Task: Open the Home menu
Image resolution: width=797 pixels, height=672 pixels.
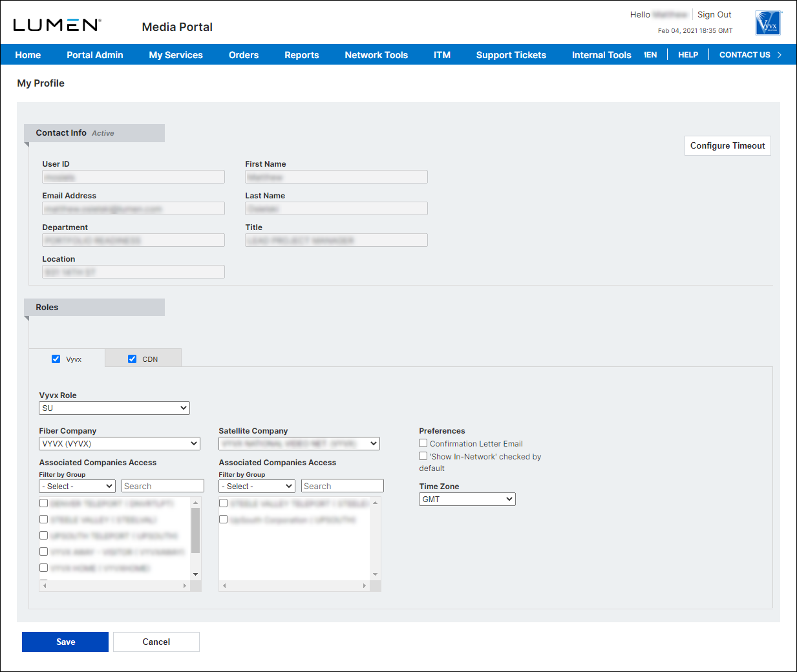Action: pos(28,55)
